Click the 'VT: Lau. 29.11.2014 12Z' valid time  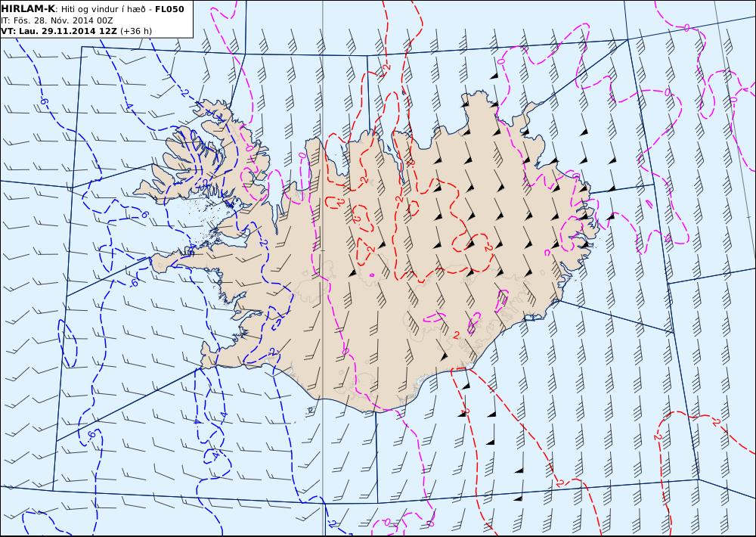(x=59, y=31)
